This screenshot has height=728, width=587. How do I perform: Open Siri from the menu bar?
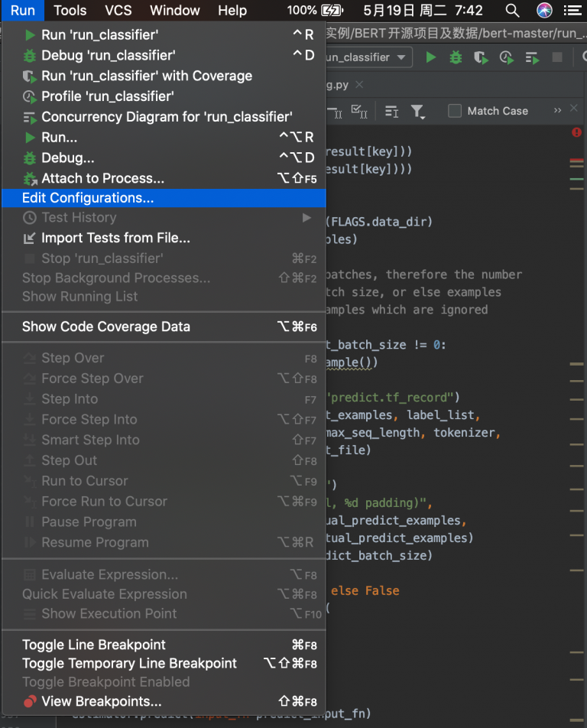(x=544, y=10)
